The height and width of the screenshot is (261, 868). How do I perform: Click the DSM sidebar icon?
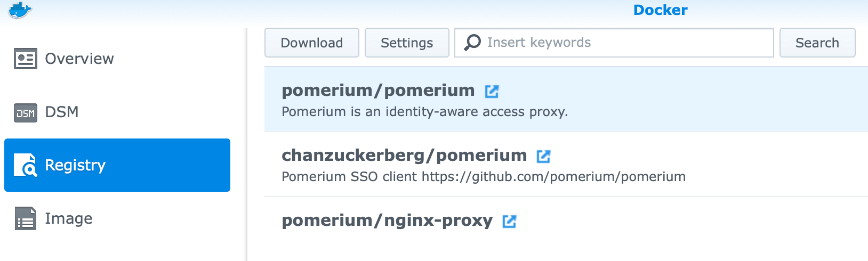point(26,112)
